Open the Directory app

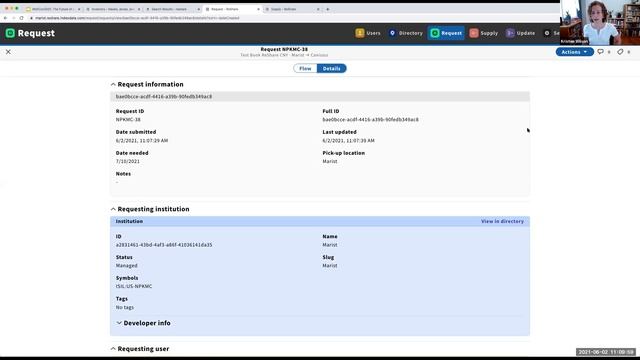405,33
